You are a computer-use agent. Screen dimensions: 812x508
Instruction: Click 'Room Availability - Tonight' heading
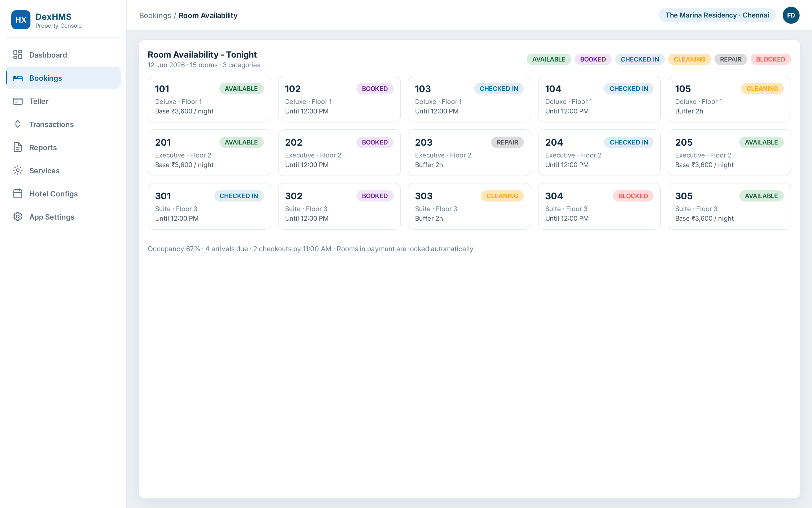point(202,54)
